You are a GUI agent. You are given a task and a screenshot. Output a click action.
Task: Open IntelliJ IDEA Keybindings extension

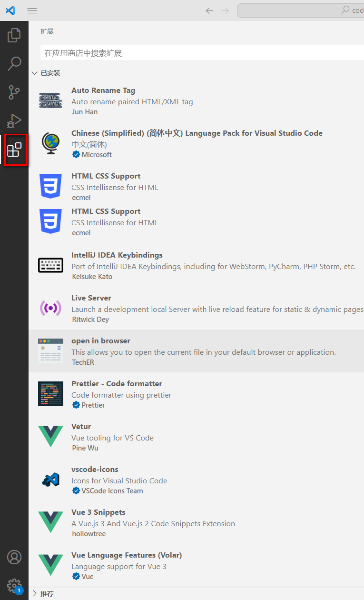[x=117, y=255]
